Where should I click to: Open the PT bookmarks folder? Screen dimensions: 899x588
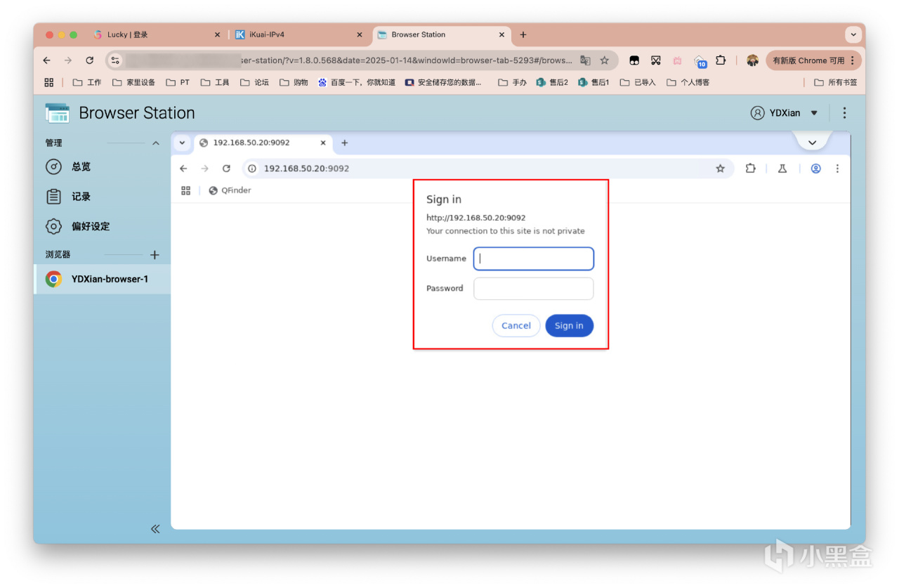[x=178, y=82]
